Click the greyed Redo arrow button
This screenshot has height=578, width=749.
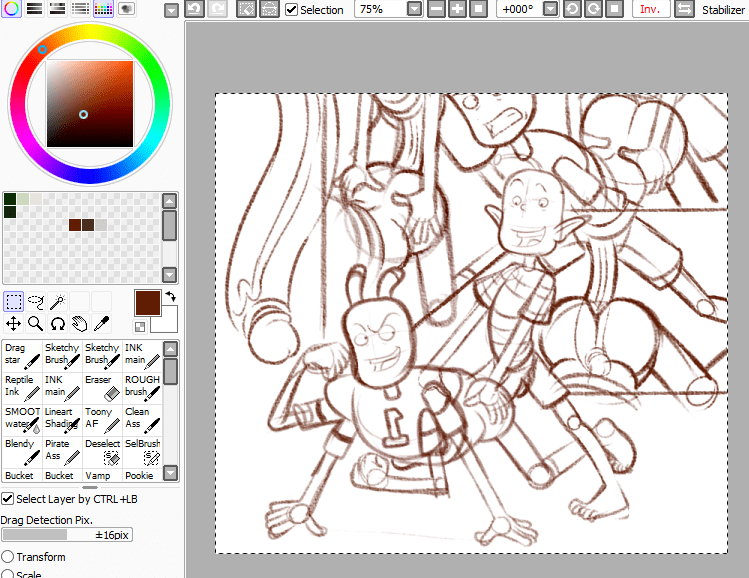[x=217, y=9]
